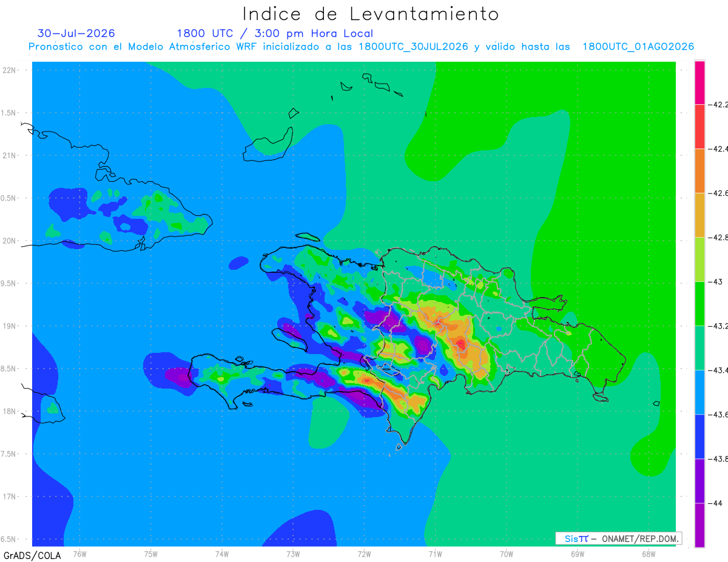The height and width of the screenshot is (562, 728).
Task: Click the legend value '-43.6'
Action: coord(718,414)
